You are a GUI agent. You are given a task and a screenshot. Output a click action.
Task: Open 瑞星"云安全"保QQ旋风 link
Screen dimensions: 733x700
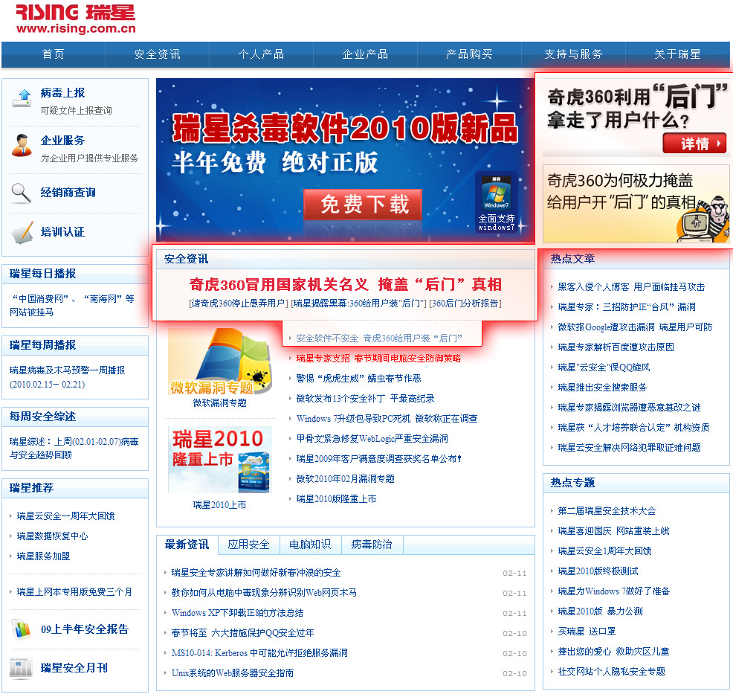[x=604, y=367]
